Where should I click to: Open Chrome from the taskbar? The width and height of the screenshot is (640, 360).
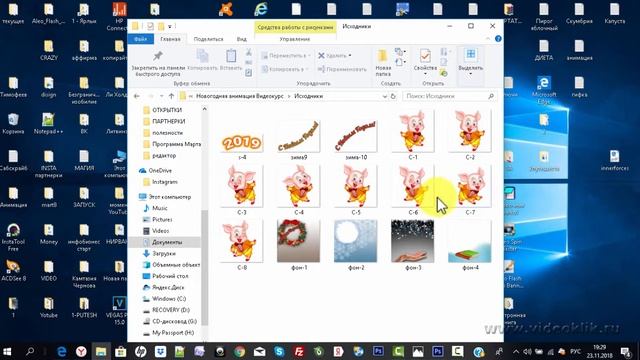click(240, 351)
